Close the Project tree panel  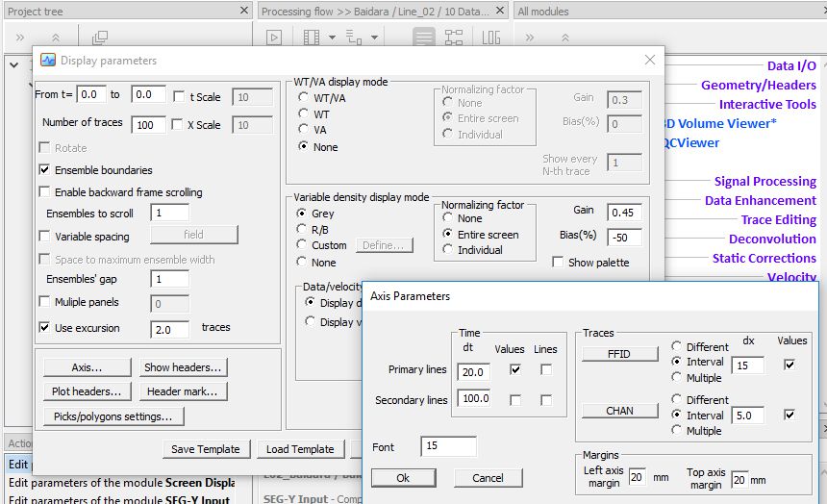[243, 10]
